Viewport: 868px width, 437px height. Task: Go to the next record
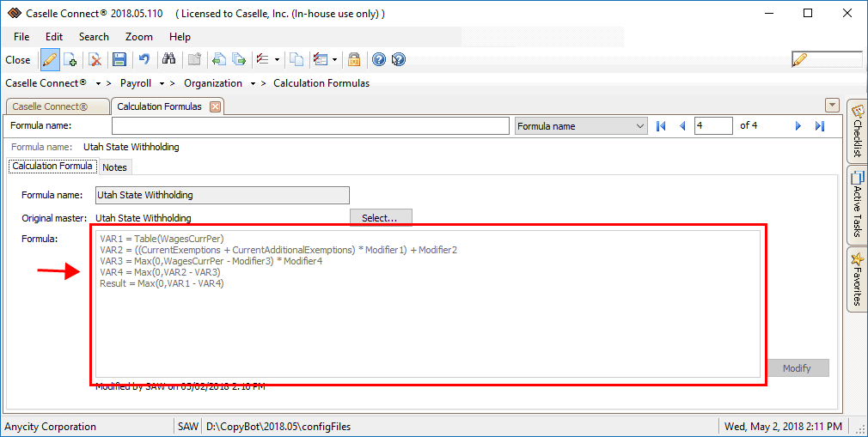pos(798,126)
